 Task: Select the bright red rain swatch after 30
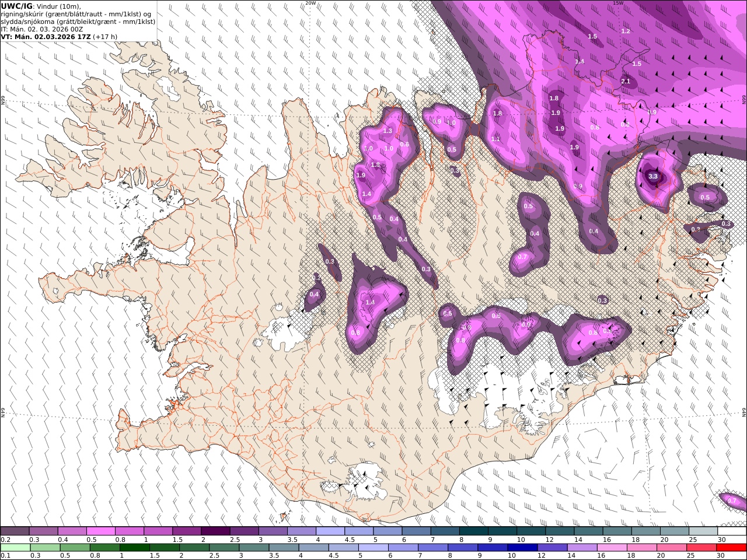[x=731, y=548]
